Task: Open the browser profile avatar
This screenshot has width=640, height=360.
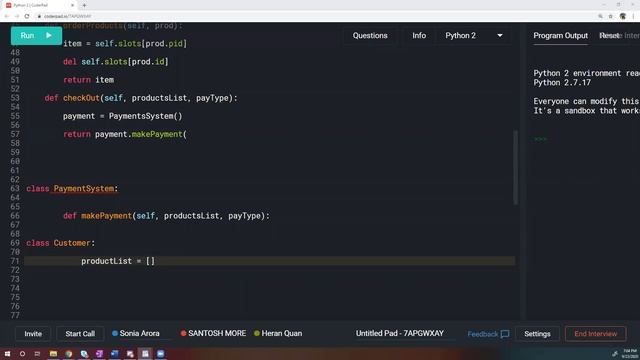Action: click(x=623, y=16)
